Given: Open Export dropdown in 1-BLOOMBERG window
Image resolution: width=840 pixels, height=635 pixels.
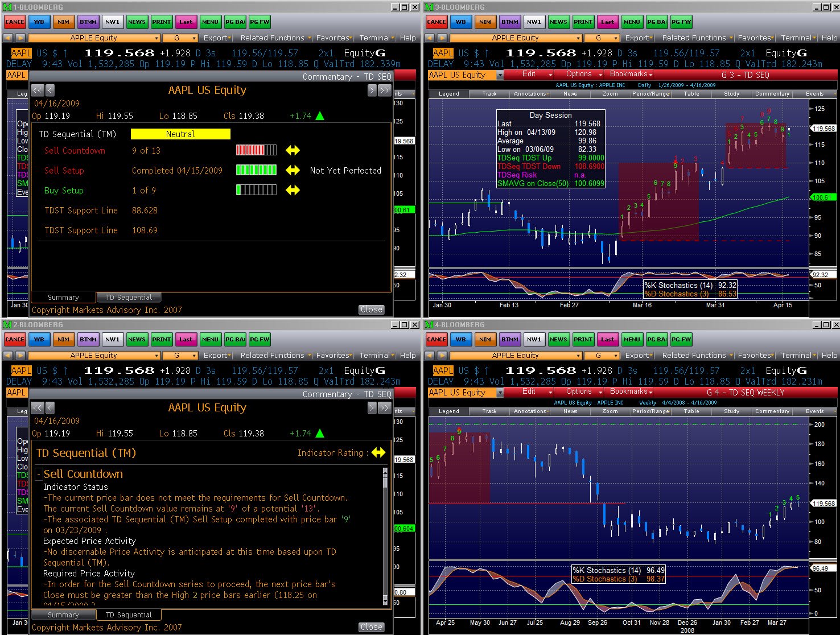Looking at the screenshot, I should click(217, 38).
